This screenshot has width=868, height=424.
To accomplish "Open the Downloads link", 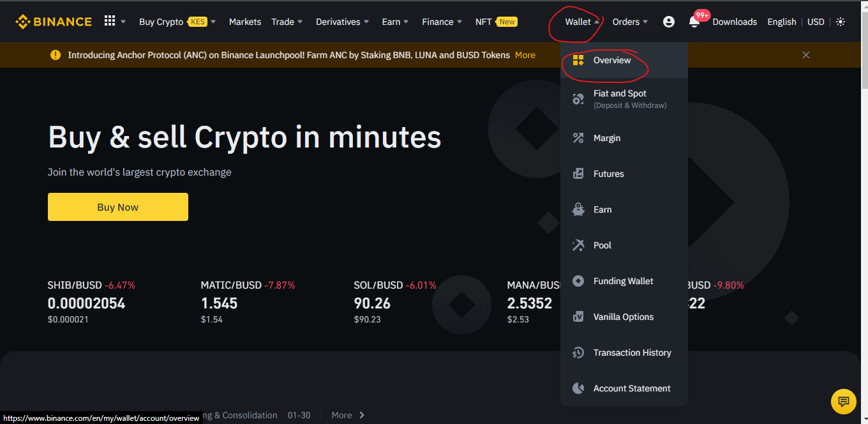I will tap(735, 22).
